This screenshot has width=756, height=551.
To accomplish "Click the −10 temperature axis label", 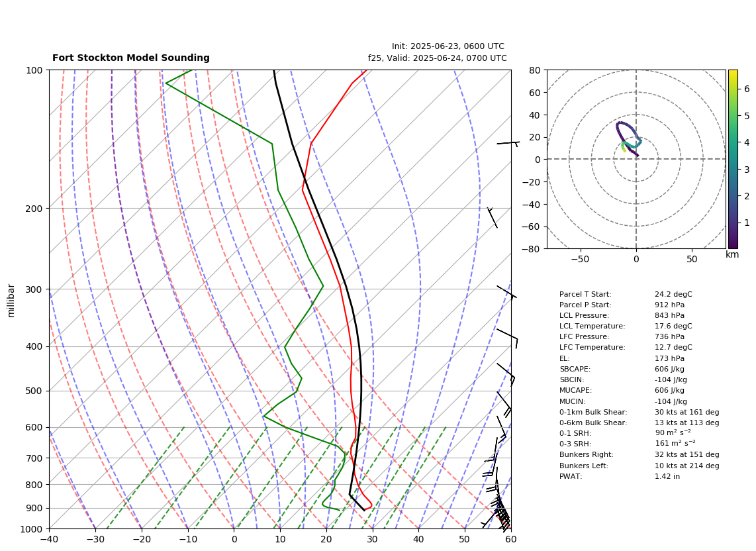I will 187,539.
